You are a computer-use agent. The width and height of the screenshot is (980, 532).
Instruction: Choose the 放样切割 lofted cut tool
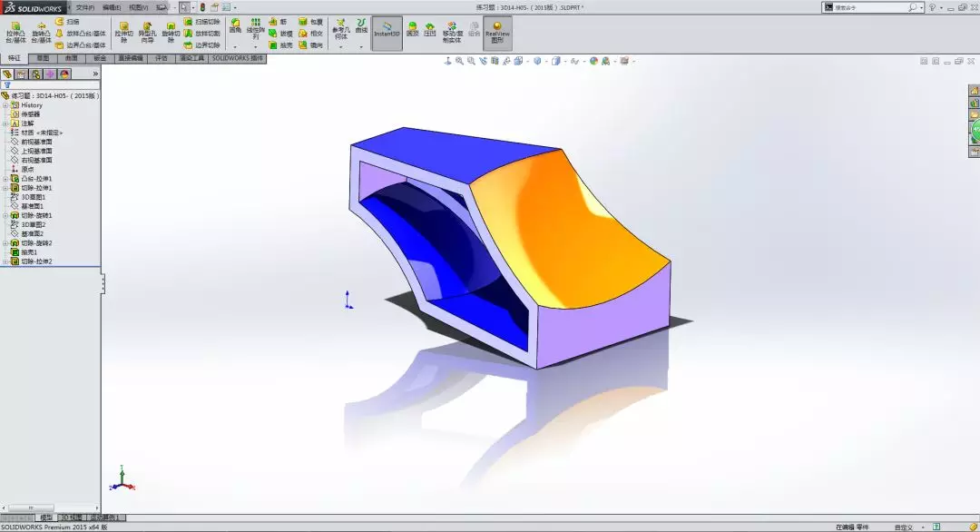point(201,34)
